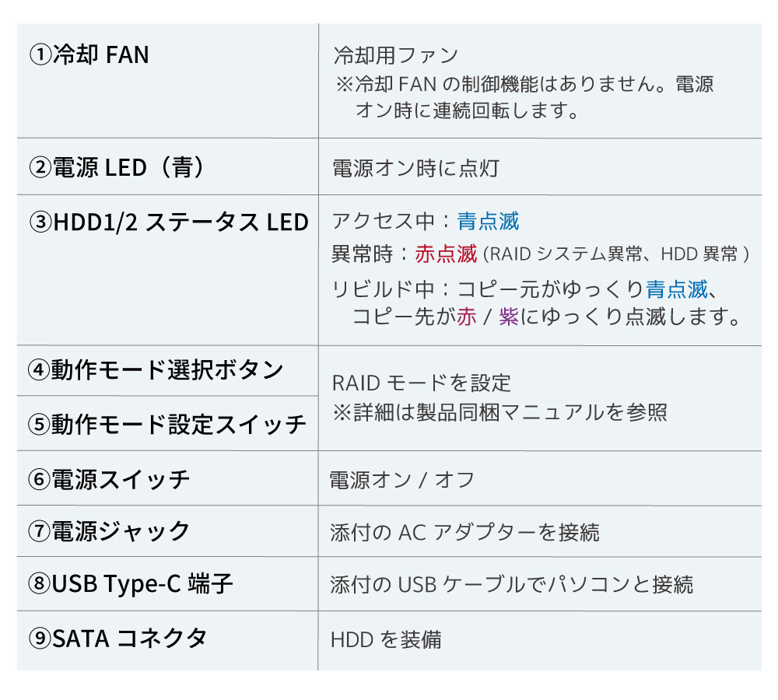Click the blue 青点滅 text after アクセス中
The width and height of the screenshot is (778, 700).
[x=489, y=221]
